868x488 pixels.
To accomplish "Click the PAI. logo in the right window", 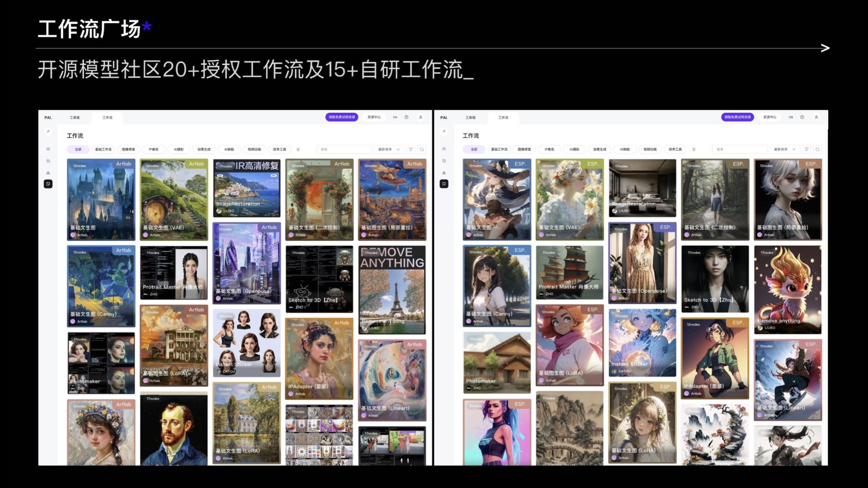I will pos(444,117).
